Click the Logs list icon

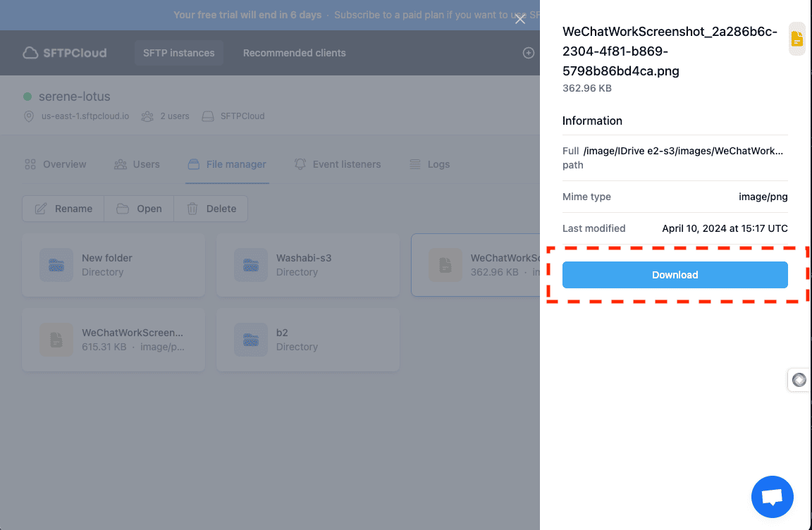[414, 164]
